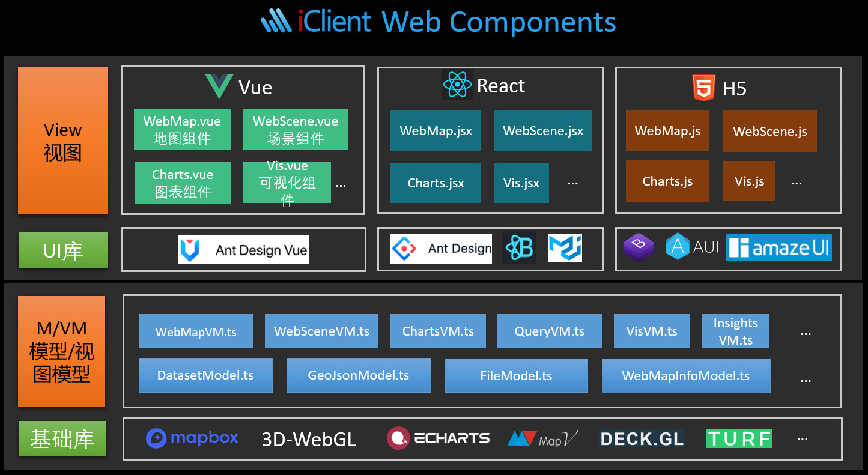The image size is (868, 475).
Task: Click the WebMap.vue component box
Action: (182, 129)
